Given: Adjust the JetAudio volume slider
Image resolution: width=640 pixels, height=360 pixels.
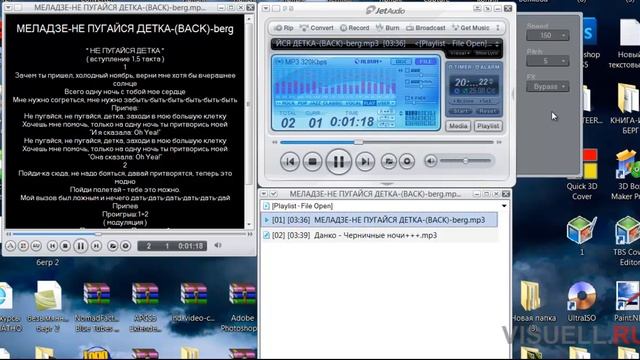Looking at the screenshot, I should [465, 161].
